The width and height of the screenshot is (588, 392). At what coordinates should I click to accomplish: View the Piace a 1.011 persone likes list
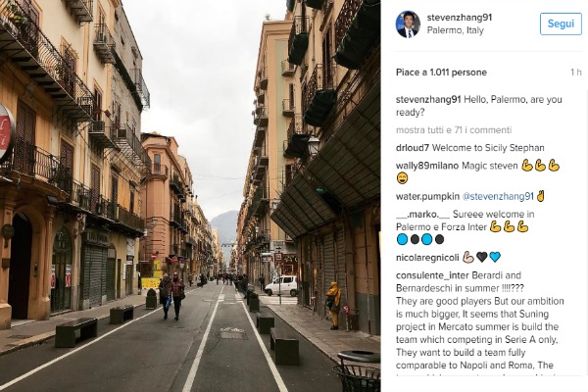click(441, 72)
